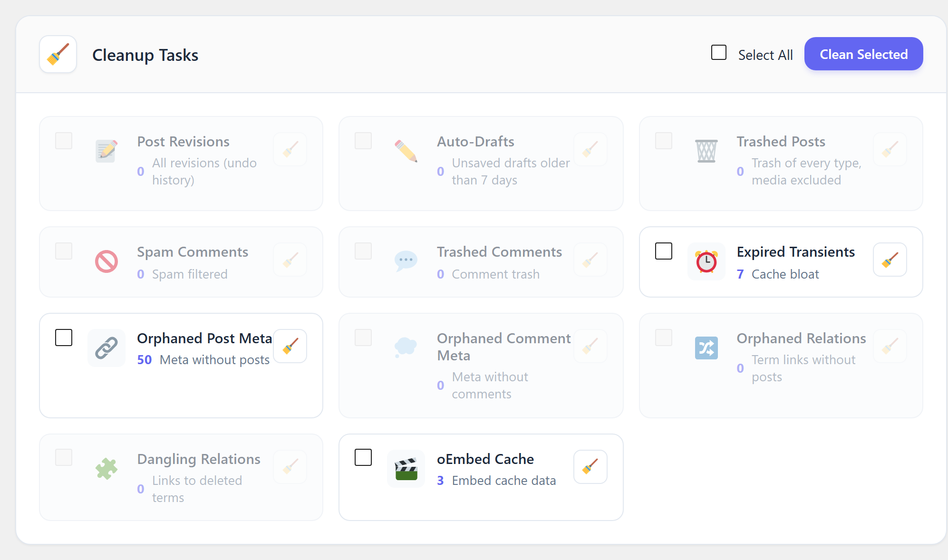Clean the oEmbed Cache via broom button
Image resolution: width=948 pixels, height=560 pixels.
tap(590, 467)
